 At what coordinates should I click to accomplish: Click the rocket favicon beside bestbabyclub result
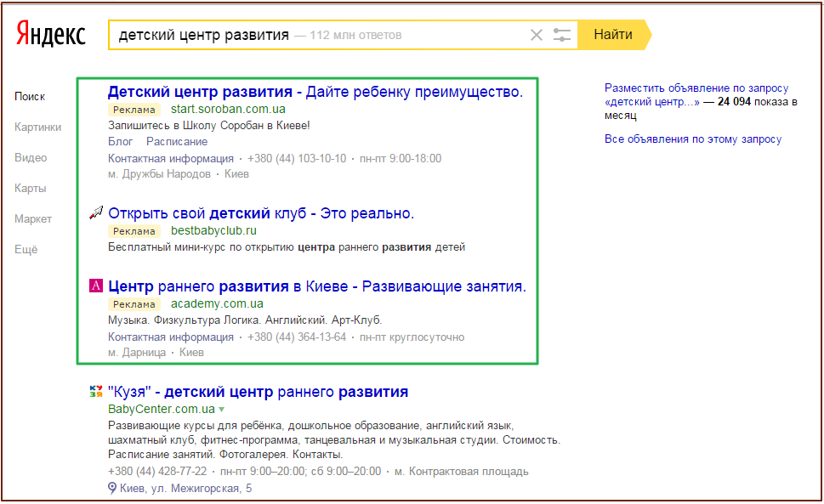[x=96, y=212]
